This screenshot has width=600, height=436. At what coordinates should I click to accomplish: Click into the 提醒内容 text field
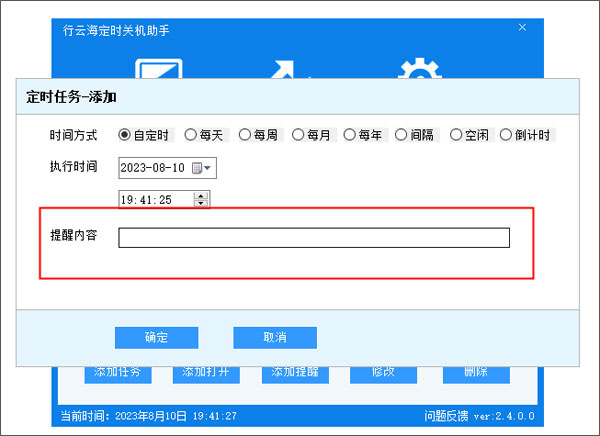tap(313, 237)
